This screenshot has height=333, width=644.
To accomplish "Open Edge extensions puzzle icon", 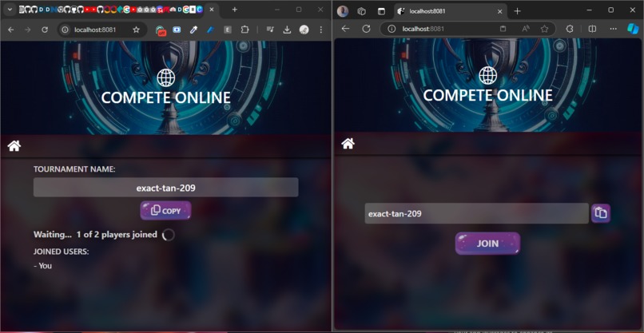I will click(x=570, y=29).
